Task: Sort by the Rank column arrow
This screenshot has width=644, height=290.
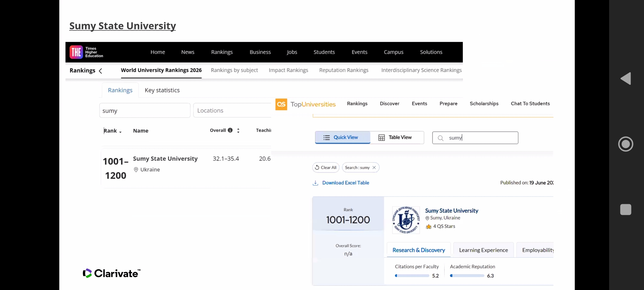Action: click(120, 132)
